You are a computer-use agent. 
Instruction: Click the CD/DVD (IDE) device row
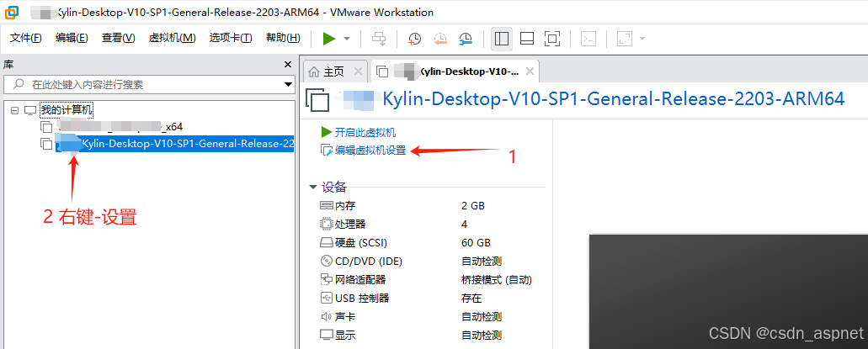click(426, 261)
